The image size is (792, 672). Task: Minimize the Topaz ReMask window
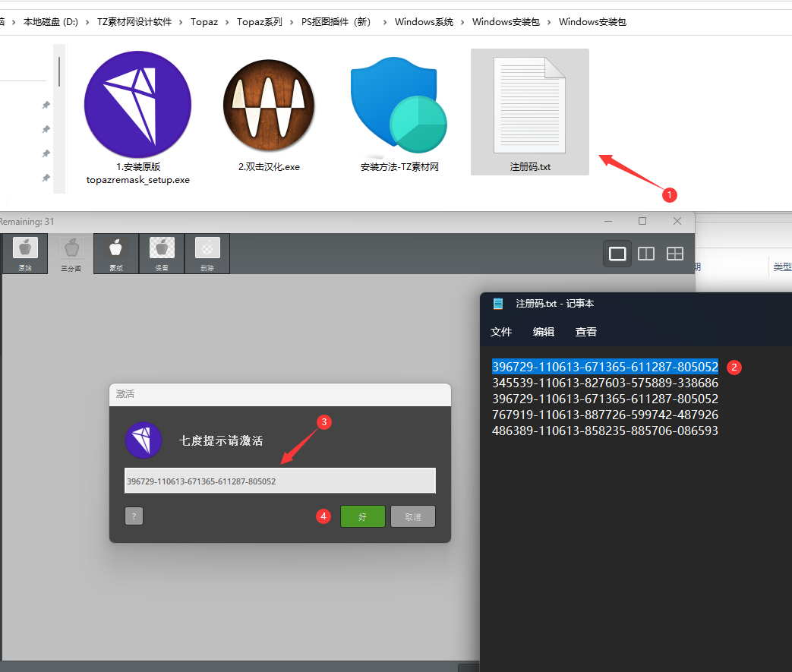[608, 221]
